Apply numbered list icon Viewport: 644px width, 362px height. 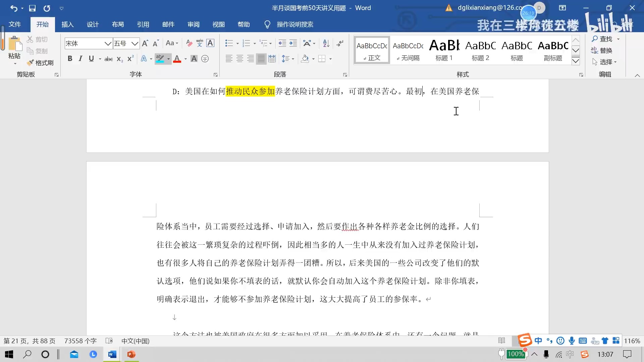[x=247, y=43]
